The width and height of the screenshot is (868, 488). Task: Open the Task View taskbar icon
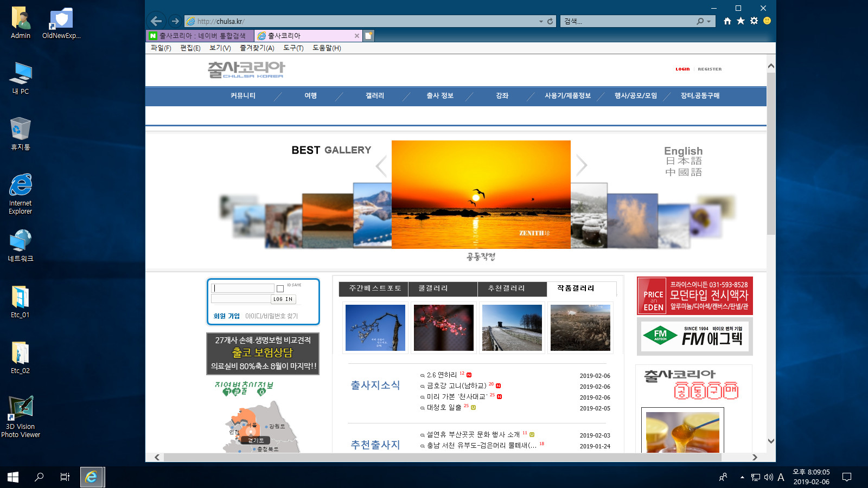point(65,477)
